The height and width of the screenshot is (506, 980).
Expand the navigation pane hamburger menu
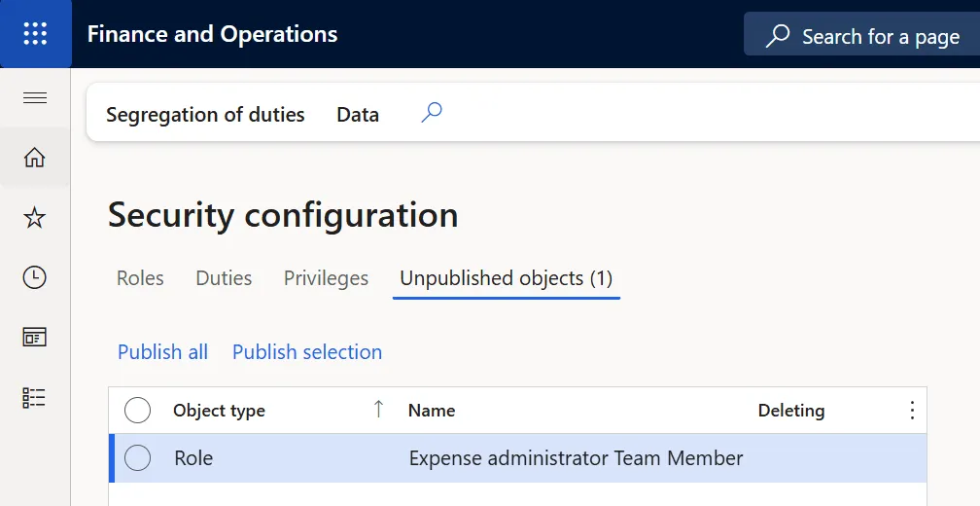pos(35,98)
